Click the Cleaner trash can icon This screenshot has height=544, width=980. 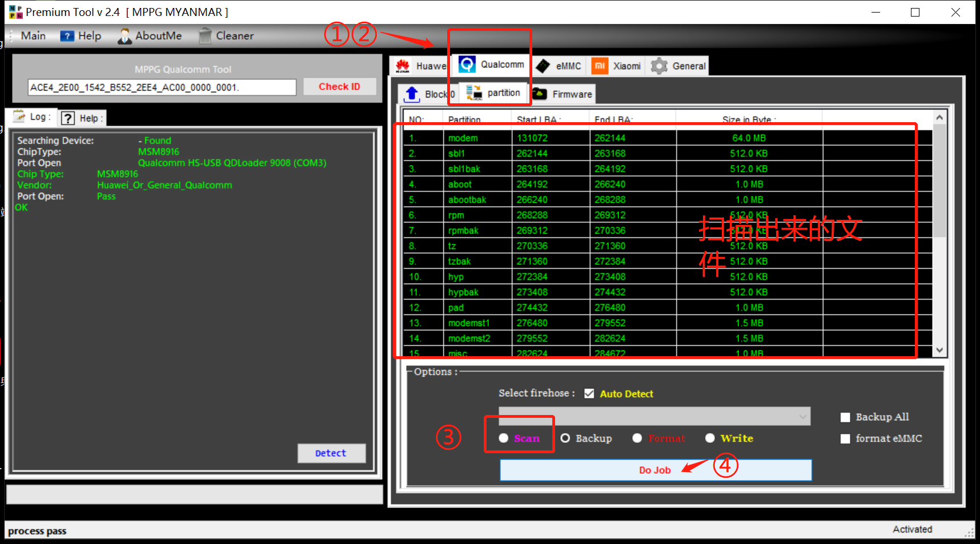point(205,36)
